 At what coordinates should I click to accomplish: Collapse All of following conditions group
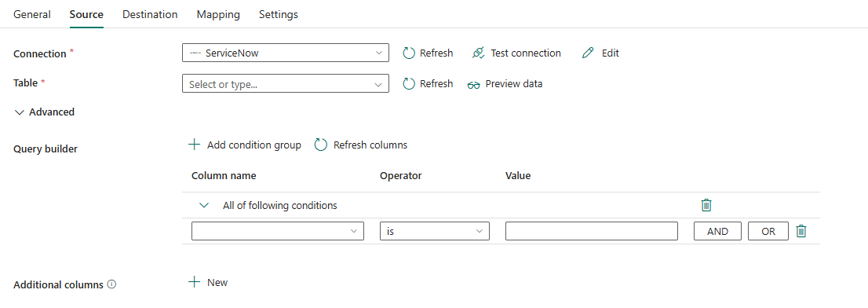pyautogui.click(x=204, y=206)
